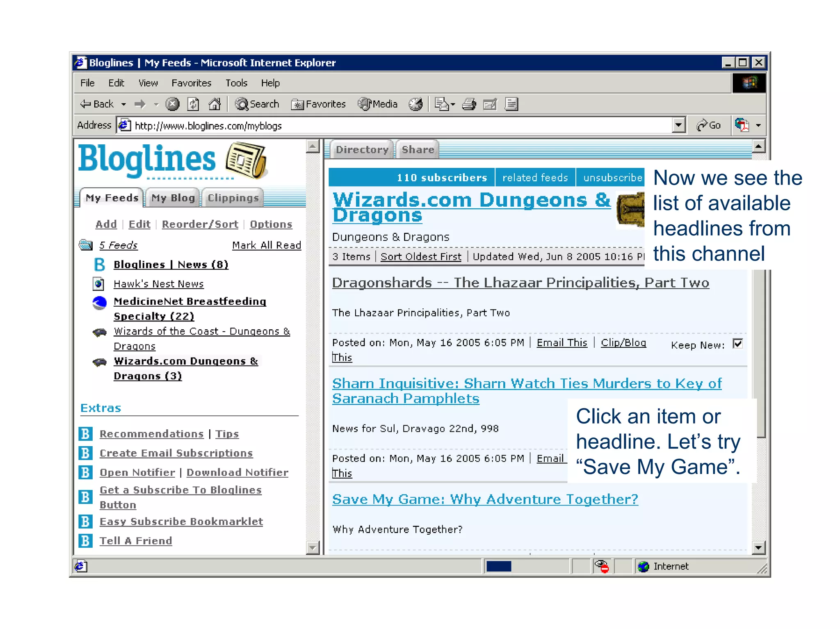This screenshot has width=840, height=629.
Task: Click the Print toolbar icon
Action: [469, 104]
